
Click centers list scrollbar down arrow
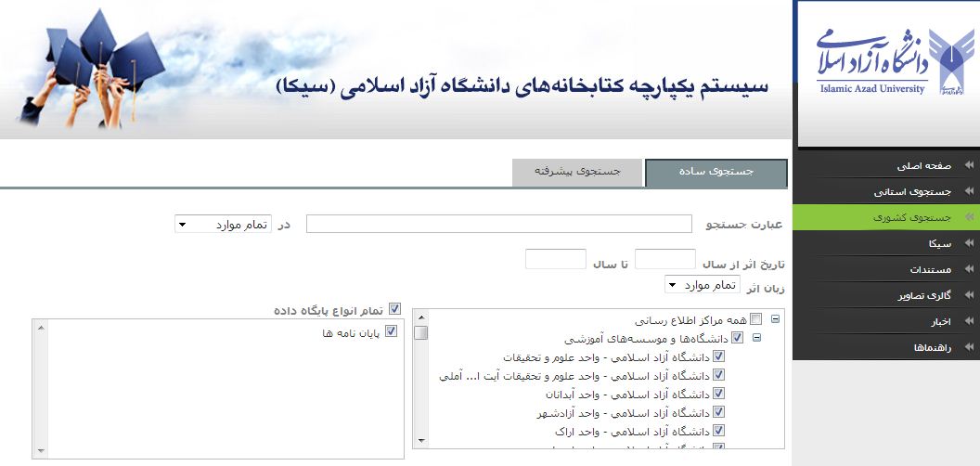point(421,440)
